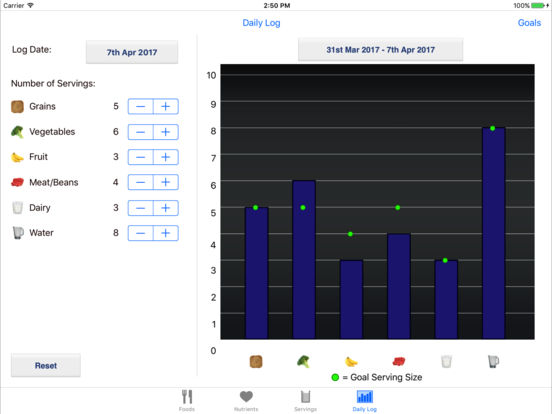Click the Vegetables broccoli icon in servings list
This screenshot has width=552, height=414.
(x=17, y=132)
